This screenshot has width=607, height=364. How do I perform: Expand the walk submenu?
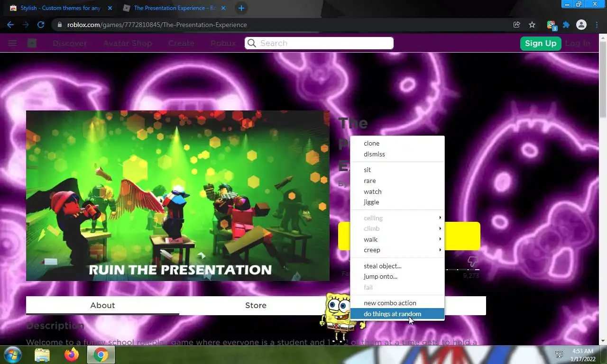(397, 239)
